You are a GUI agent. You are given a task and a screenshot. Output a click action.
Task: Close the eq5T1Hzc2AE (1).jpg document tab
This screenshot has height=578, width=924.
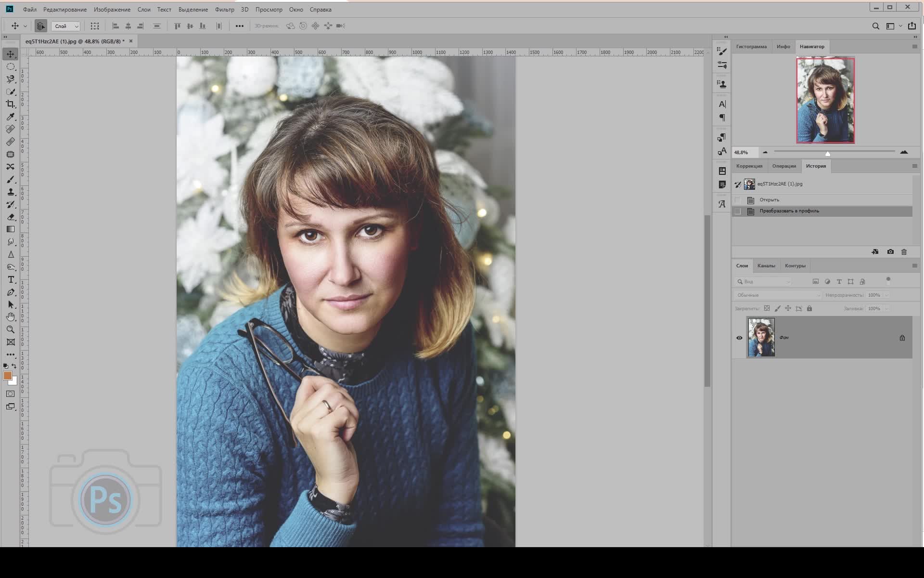coord(131,41)
